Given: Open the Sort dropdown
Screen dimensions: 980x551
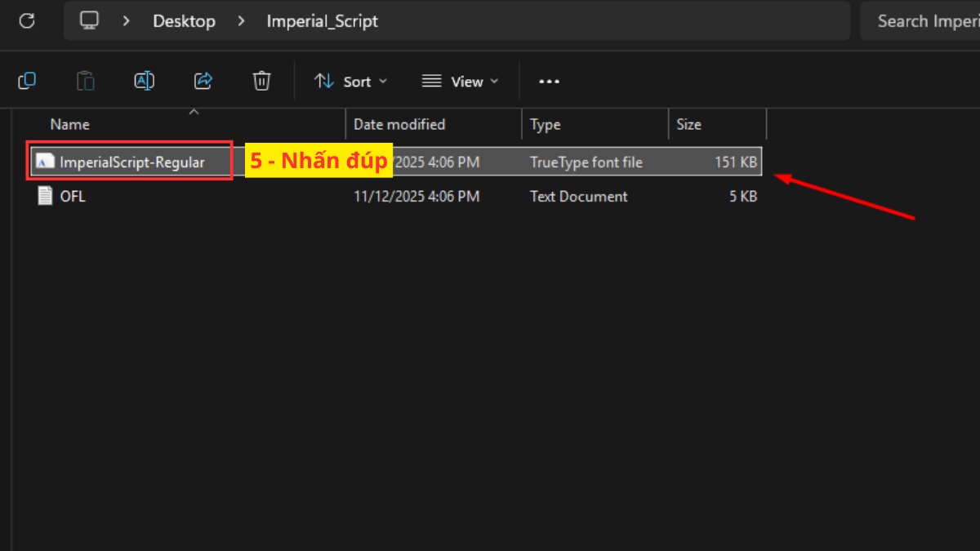Looking at the screenshot, I should (350, 81).
